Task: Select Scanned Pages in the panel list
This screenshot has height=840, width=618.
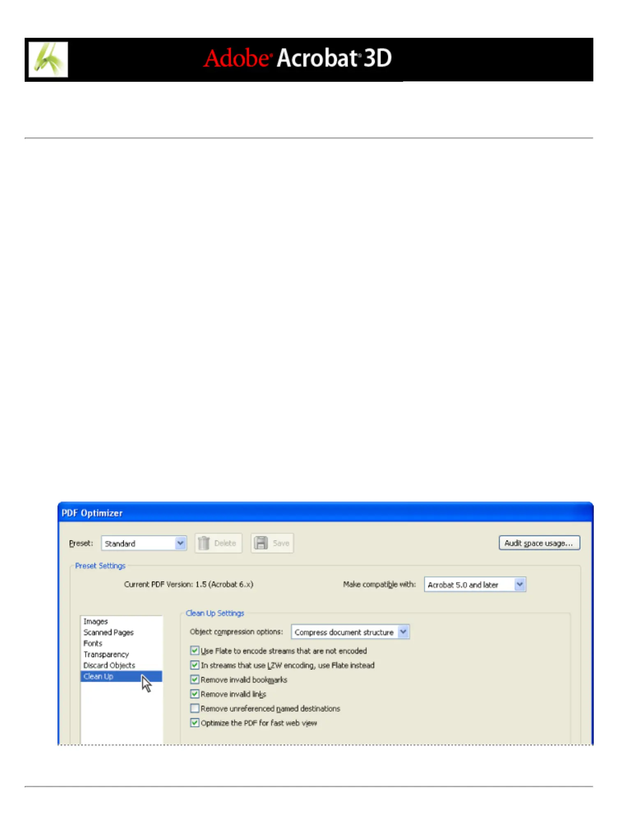Action: [x=121, y=632]
